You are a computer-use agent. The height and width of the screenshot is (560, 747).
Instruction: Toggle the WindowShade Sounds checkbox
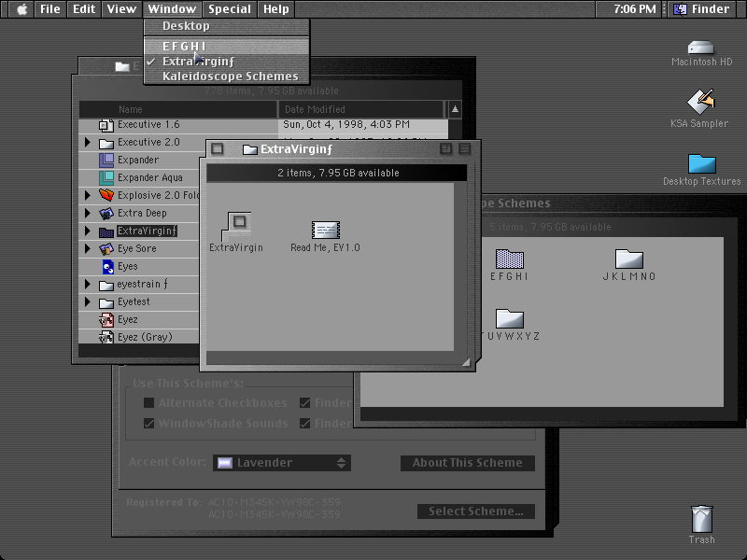tap(148, 424)
